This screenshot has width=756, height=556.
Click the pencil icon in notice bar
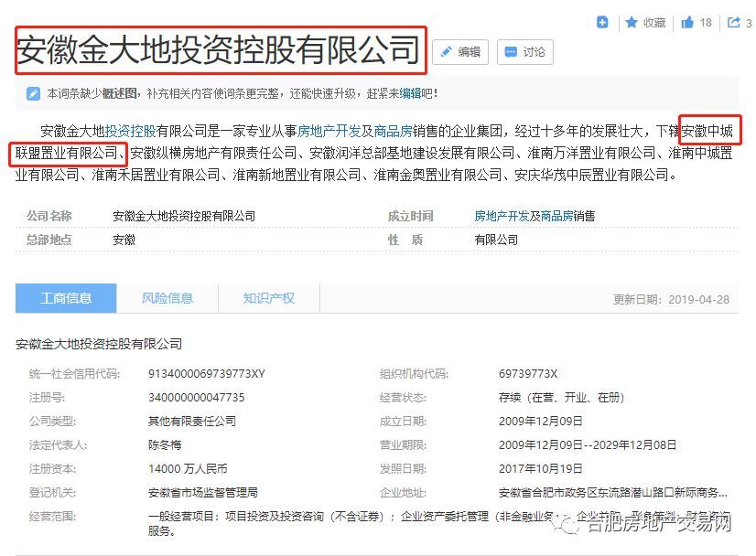click(x=33, y=93)
